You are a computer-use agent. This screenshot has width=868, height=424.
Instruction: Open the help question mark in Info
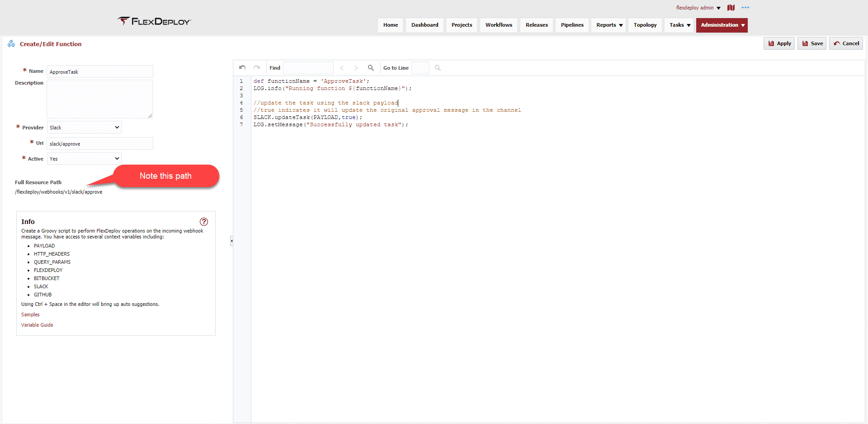pyautogui.click(x=204, y=222)
